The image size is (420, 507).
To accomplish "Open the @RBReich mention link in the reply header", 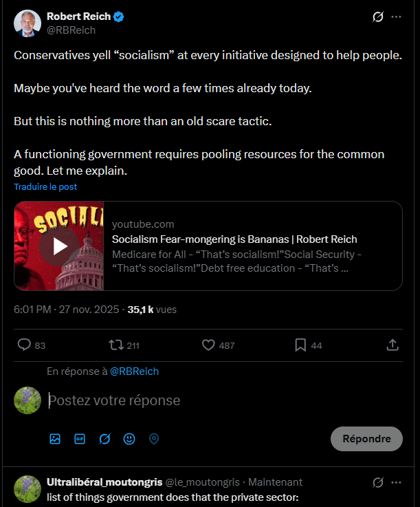I will coord(134,371).
